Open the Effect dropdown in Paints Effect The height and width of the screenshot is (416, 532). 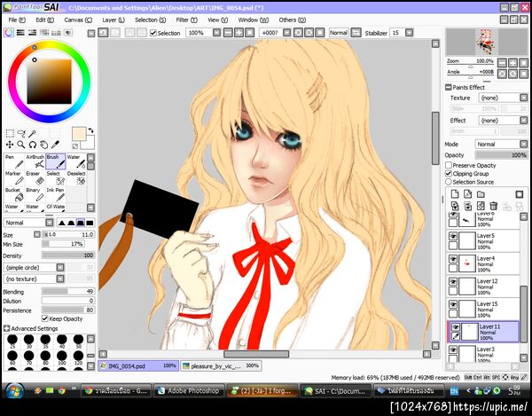(x=503, y=121)
